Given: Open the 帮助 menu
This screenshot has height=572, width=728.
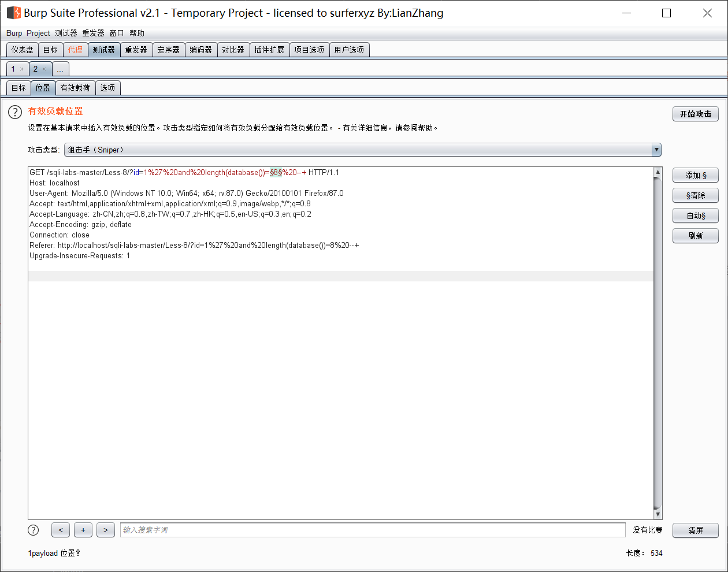Looking at the screenshot, I should tap(137, 33).
